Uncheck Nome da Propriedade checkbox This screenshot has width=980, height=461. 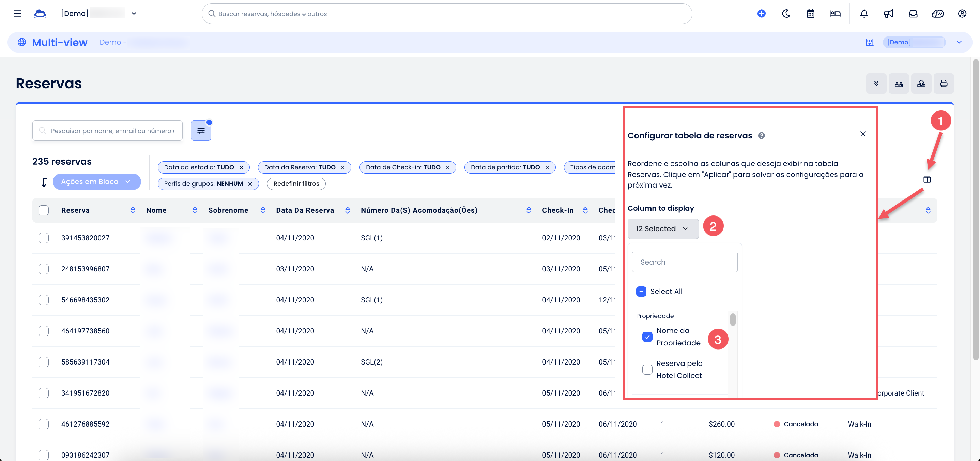pos(647,337)
